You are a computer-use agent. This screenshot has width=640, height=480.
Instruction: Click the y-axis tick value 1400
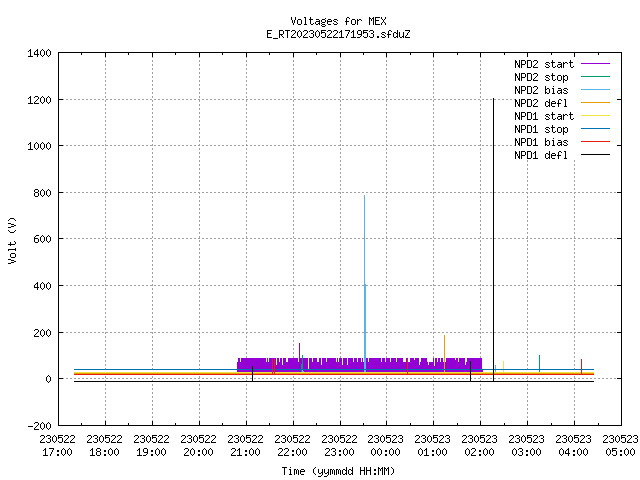[39, 53]
